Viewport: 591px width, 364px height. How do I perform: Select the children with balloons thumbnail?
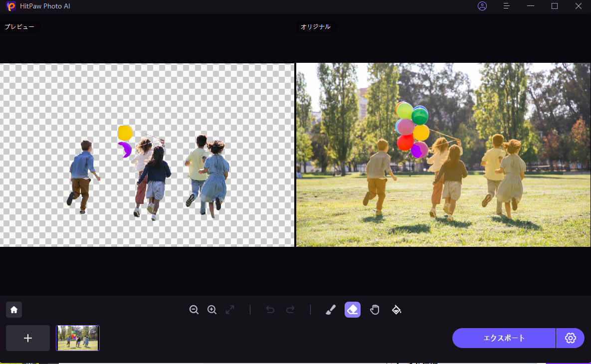click(x=78, y=338)
